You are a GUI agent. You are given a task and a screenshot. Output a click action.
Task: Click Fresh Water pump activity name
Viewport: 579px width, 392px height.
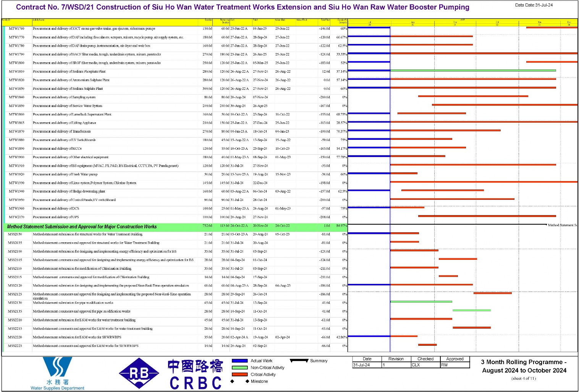click(65, 174)
